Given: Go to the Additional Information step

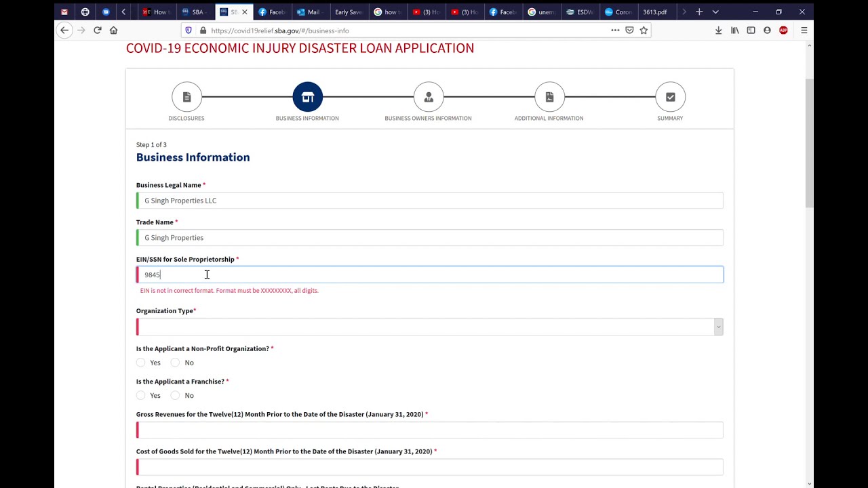Looking at the screenshot, I should (549, 97).
